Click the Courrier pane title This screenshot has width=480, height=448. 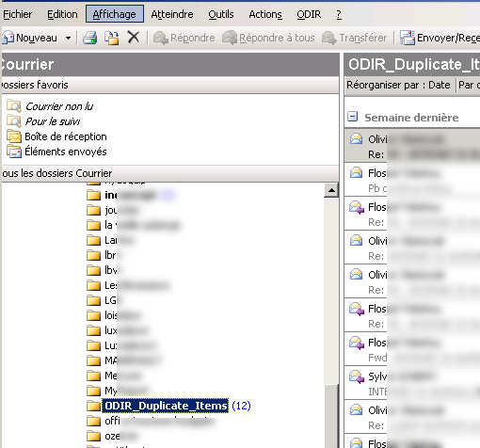(27, 64)
